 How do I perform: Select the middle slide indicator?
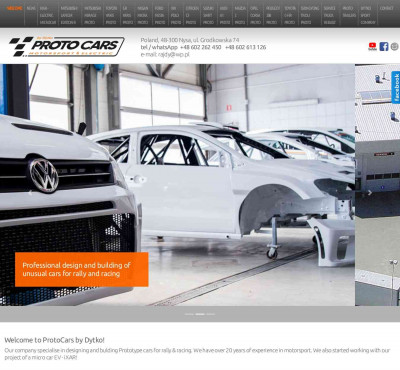click(x=200, y=314)
